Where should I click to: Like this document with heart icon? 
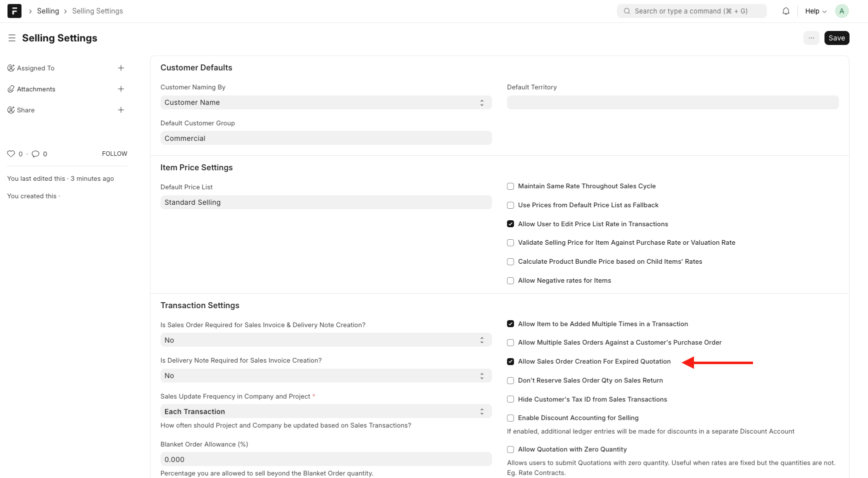tap(11, 154)
